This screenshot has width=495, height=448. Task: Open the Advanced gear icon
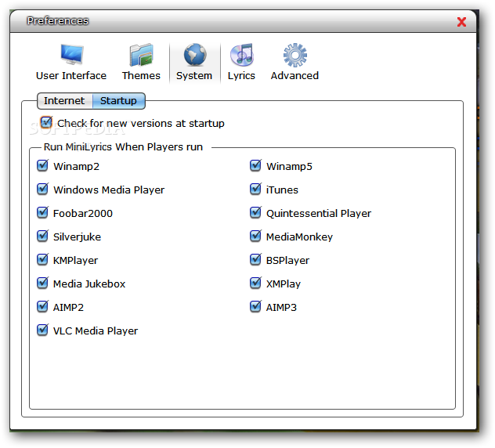click(294, 55)
